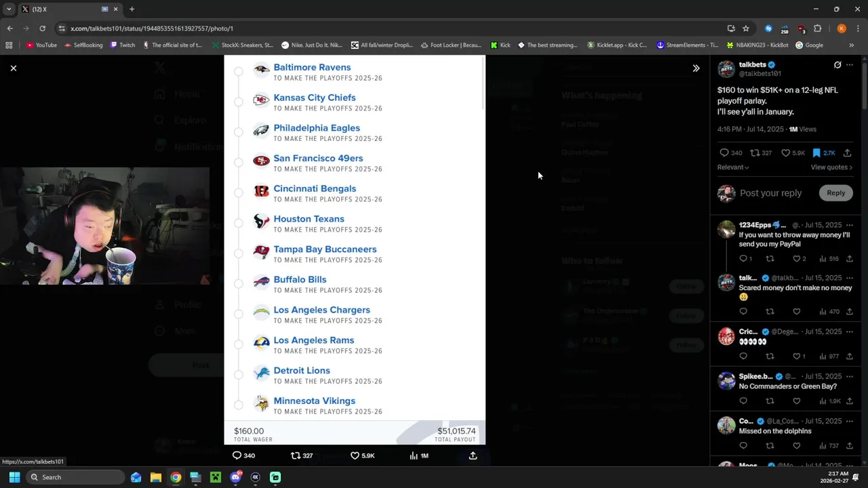Open more options on Cric reply
Screen dimensions: 868x488
[x=850, y=331]
